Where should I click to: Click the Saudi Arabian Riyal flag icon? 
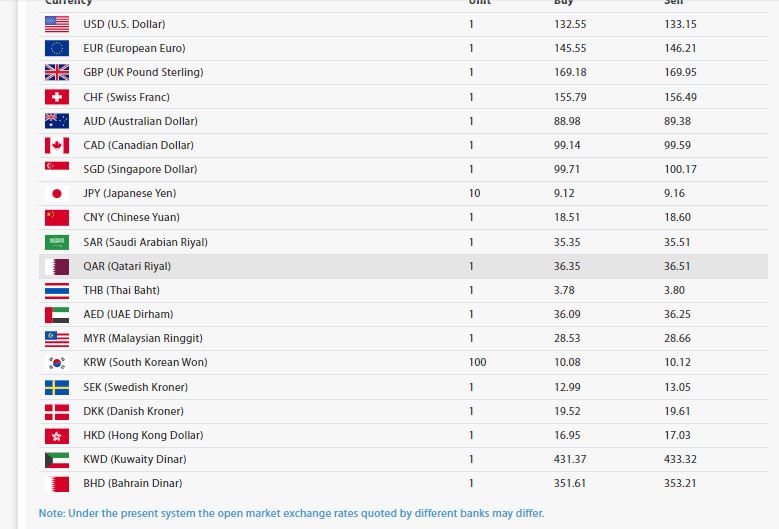pyautogui.click(x=57, y=242)
